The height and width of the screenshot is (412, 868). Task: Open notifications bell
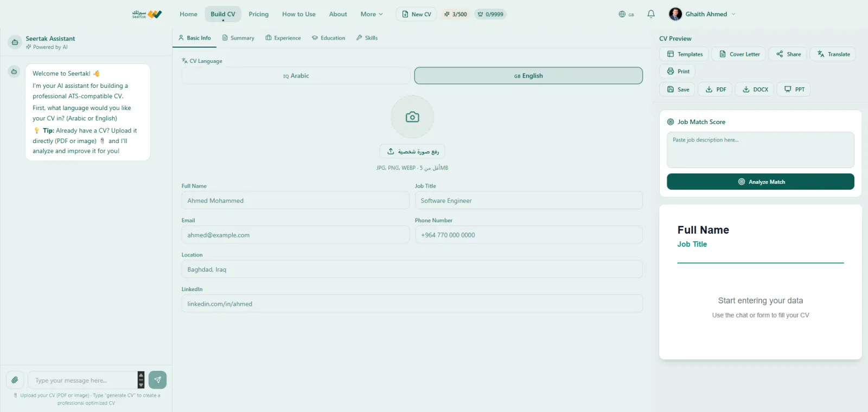tap(651, 14)
